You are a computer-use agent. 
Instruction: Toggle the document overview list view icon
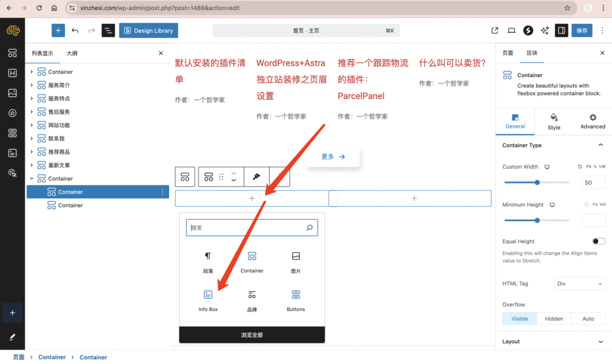coord(108,30)
